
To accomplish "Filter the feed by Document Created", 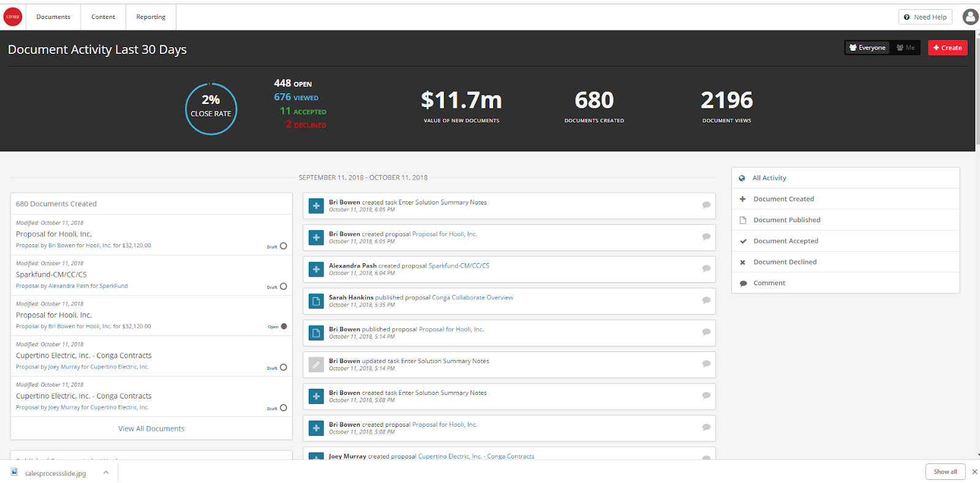I will pos(845,199).
